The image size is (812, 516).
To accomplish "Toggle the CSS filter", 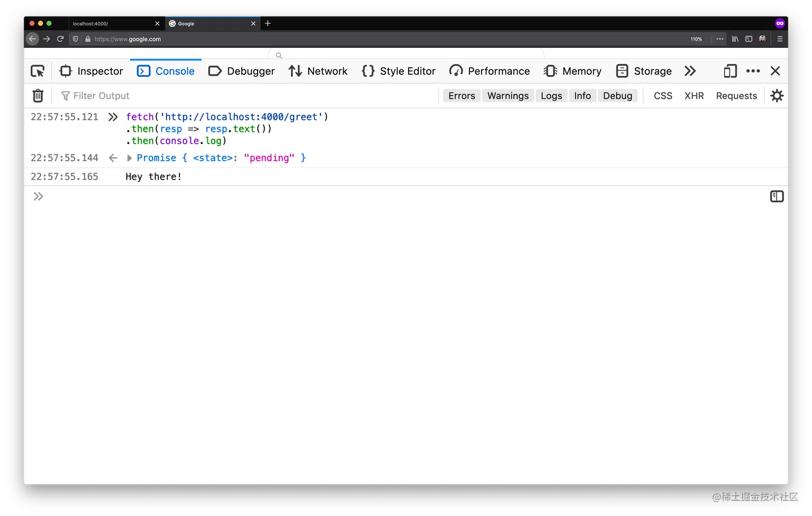I will [663, 96].
